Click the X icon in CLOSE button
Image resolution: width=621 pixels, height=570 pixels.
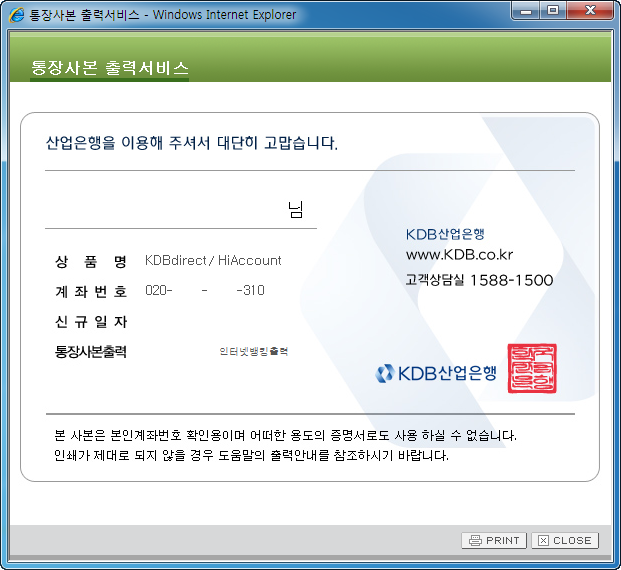tap(543, 540)
